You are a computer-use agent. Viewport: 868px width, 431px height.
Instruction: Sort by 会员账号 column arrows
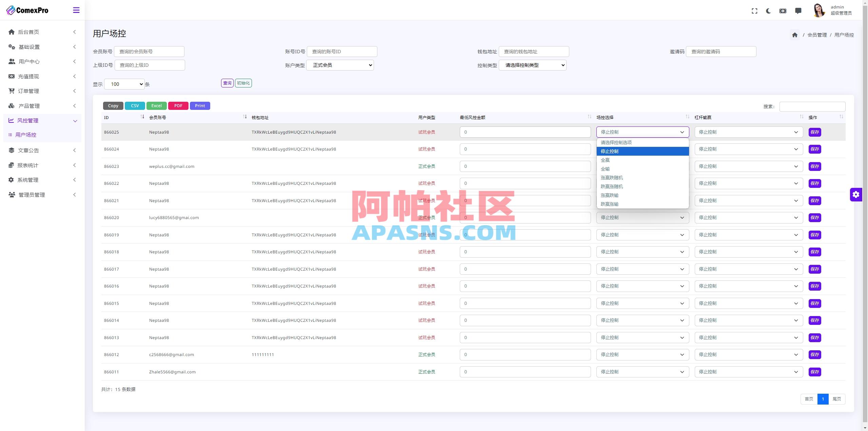click(x=245, y=117)
